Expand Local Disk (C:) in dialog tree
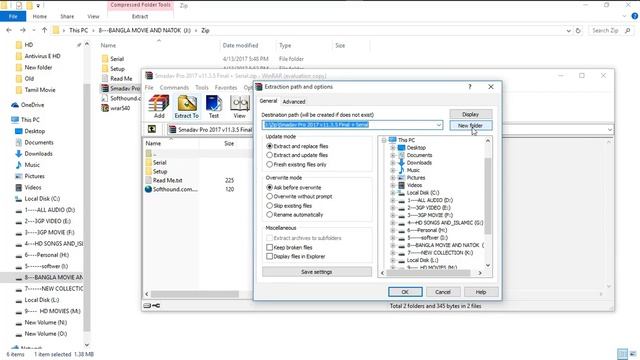This screenshot has height=360, width=640. point(393,193)
